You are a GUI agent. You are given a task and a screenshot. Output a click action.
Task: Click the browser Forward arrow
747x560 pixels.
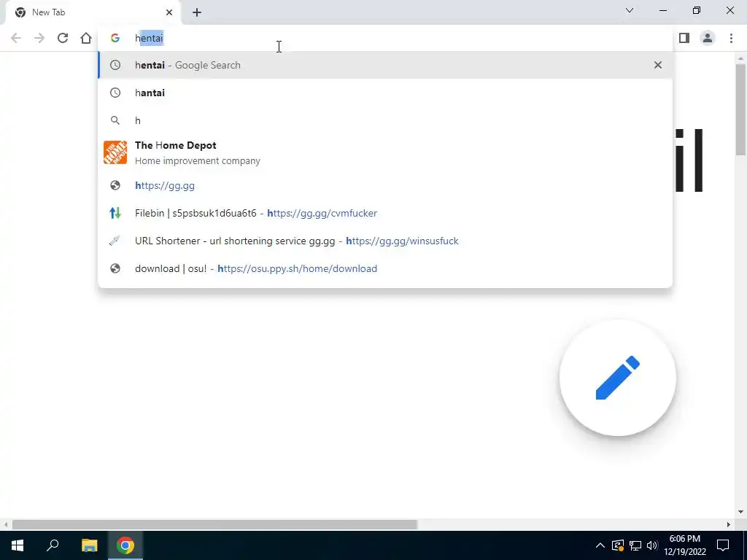[x=39, y=38]
